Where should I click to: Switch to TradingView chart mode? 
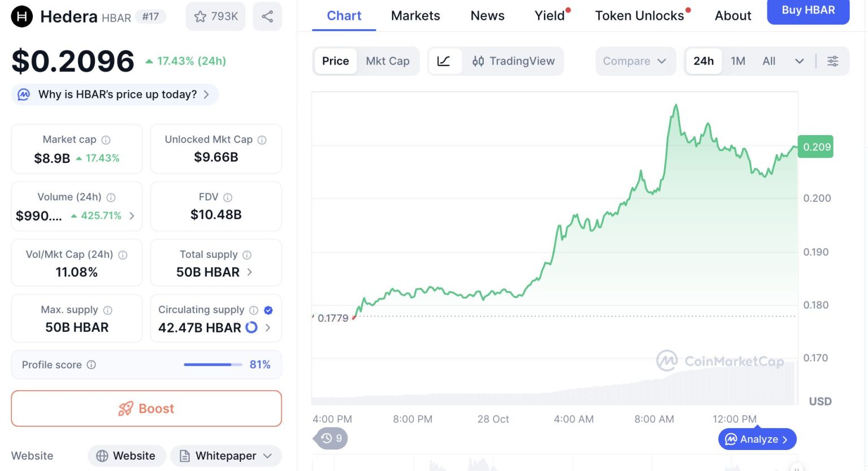click(x=514, y=61)
